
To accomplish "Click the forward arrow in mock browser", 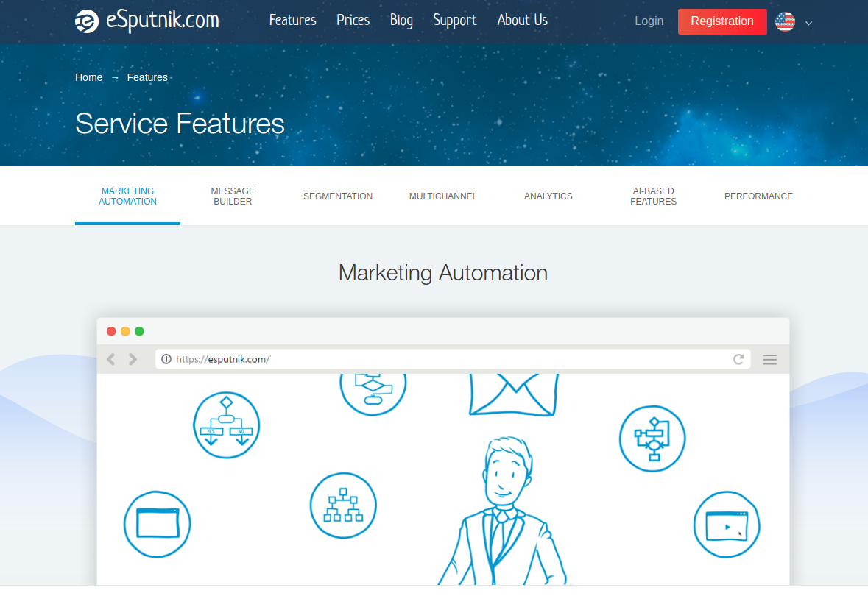I will pyautogui.click(x=133, y=359).
